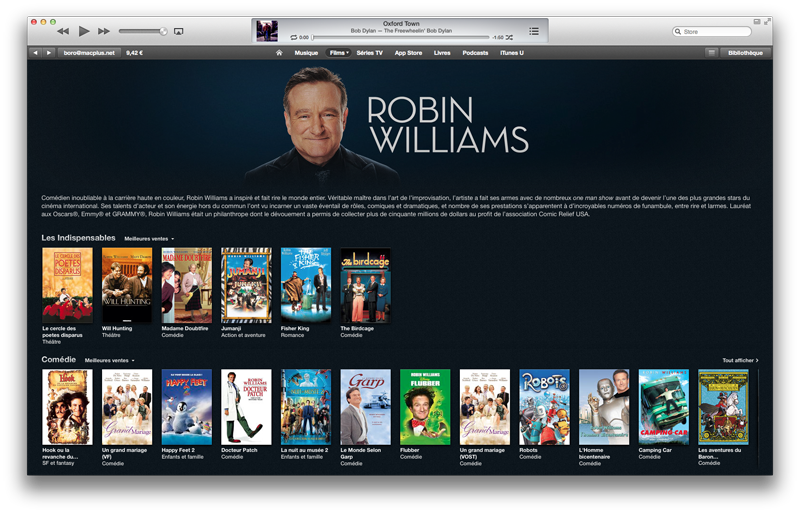
Task: Go to the iTunes Store home icon
Action: (x=279, y=53)
